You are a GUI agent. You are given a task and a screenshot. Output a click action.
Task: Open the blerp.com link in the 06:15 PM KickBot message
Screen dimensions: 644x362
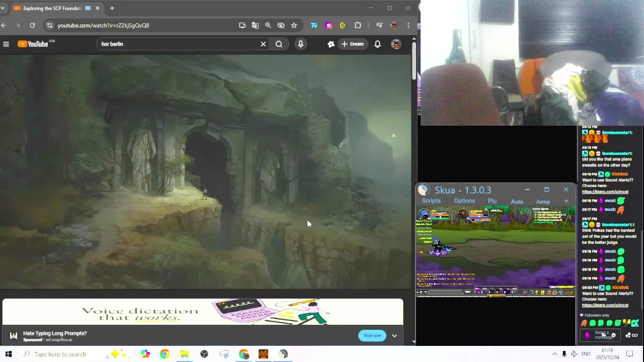click(x=605, y=192)
